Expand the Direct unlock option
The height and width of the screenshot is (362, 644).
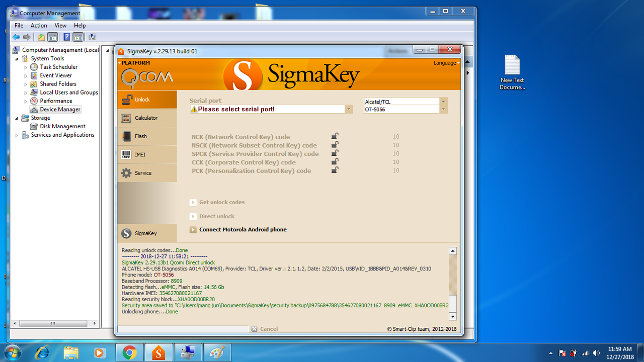pos(193,216)
